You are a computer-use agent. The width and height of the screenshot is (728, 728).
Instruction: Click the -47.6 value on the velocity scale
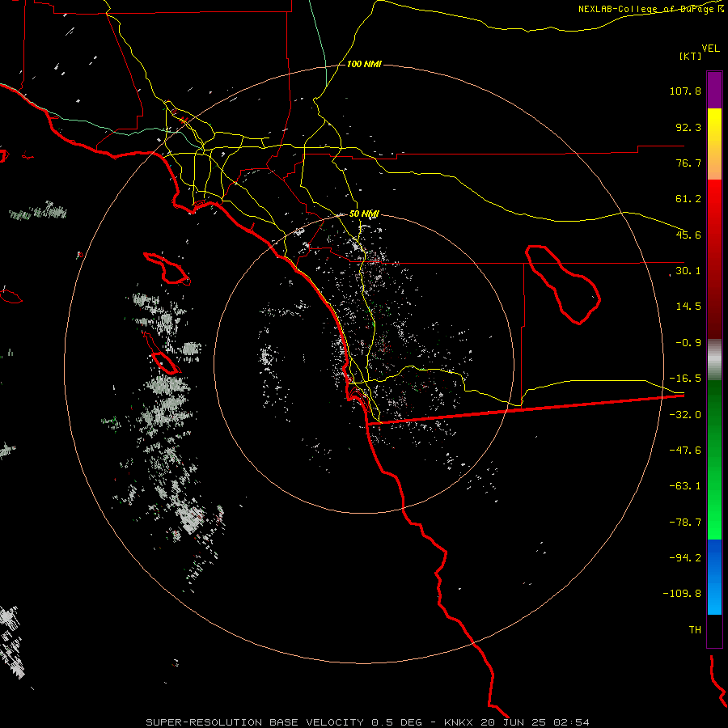(685, 451)
